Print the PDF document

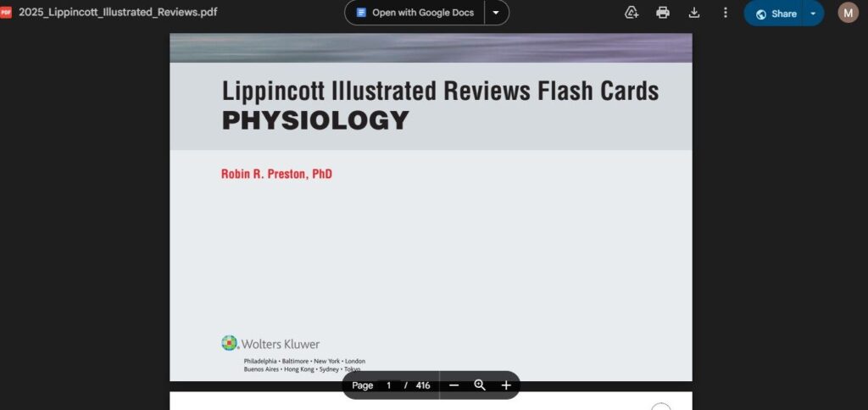coord(663,13)
